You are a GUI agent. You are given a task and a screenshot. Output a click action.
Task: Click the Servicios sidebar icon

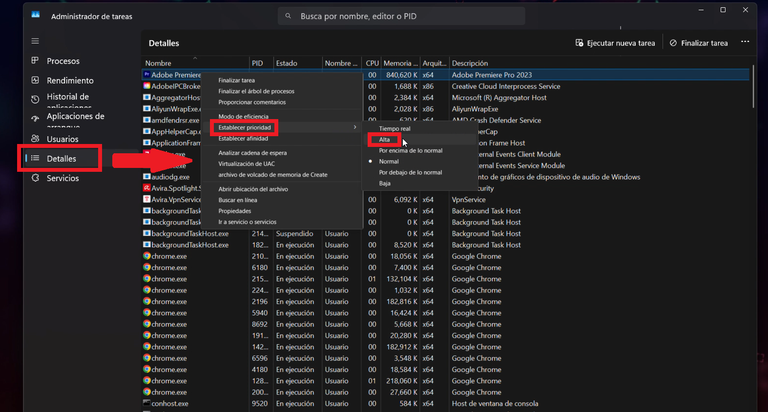tap(35, 178)
